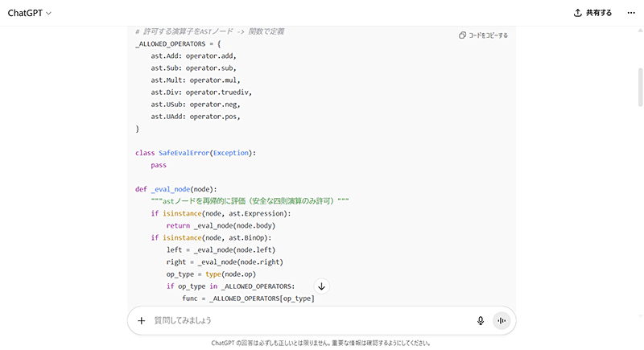Click the plus attach icon
This screenshot has width=644, height=350.
(x=142, y=320)
